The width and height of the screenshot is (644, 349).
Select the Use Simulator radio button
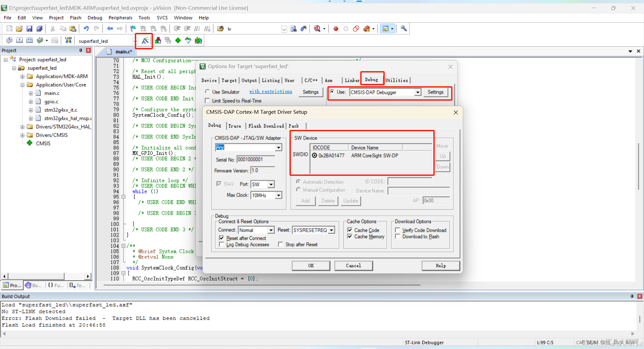point(207,92)
